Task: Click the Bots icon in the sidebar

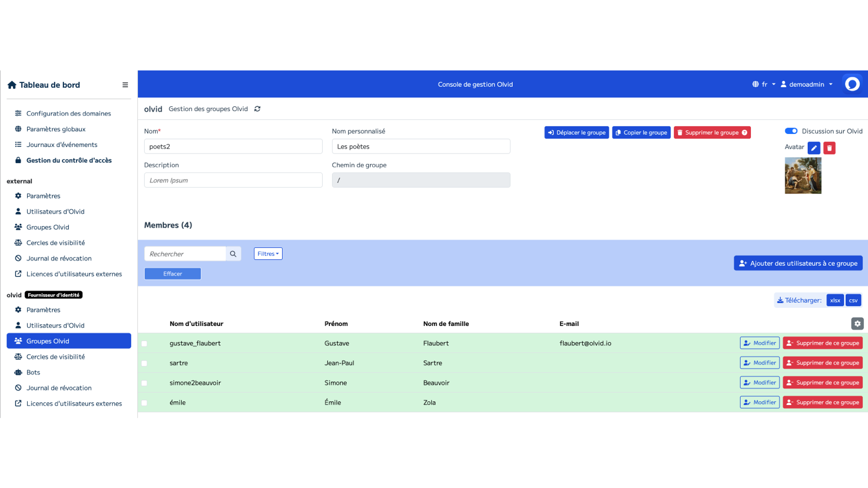Action: pos(18,372)
